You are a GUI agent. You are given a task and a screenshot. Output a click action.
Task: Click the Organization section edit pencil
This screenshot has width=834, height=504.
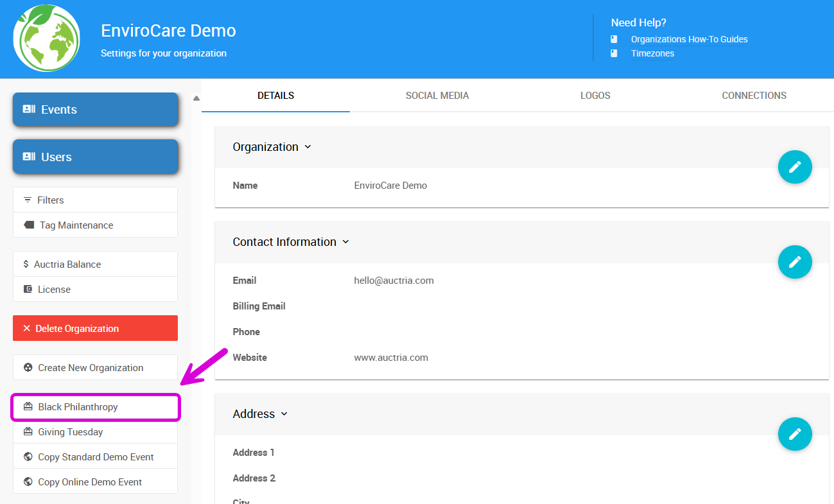[795, 167]
